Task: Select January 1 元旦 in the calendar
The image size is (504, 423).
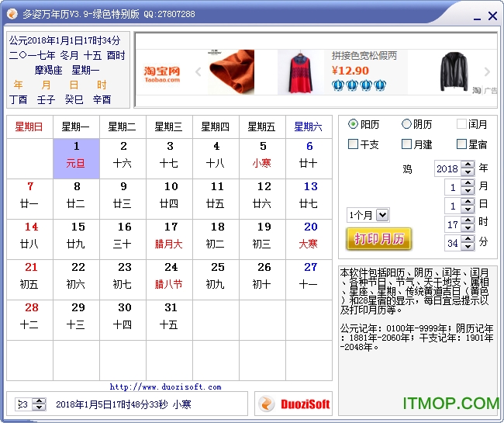Action: point(76,158)
